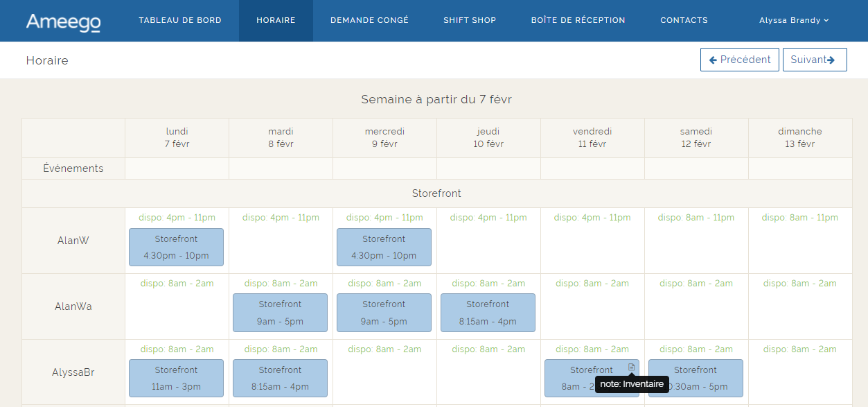Switch to TABLEAU DE BORD
This screenshot has height=407, width=868.
[180, 20]
